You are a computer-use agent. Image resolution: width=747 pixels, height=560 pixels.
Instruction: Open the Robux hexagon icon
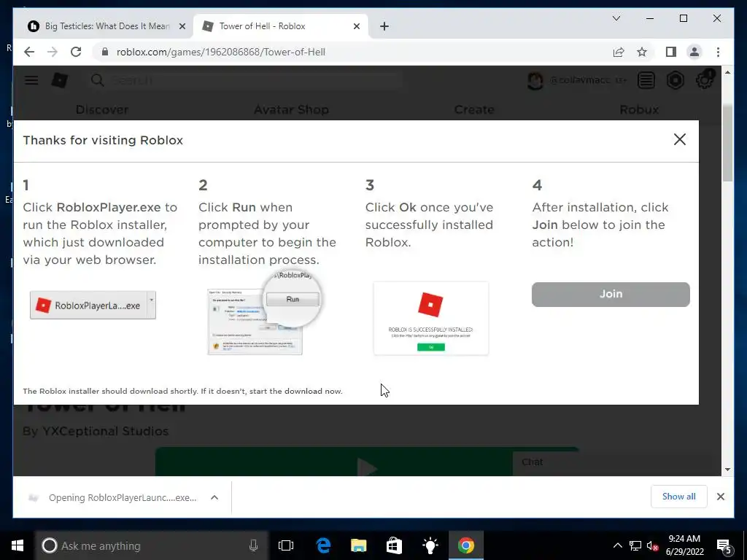click(x=675, y=80)
